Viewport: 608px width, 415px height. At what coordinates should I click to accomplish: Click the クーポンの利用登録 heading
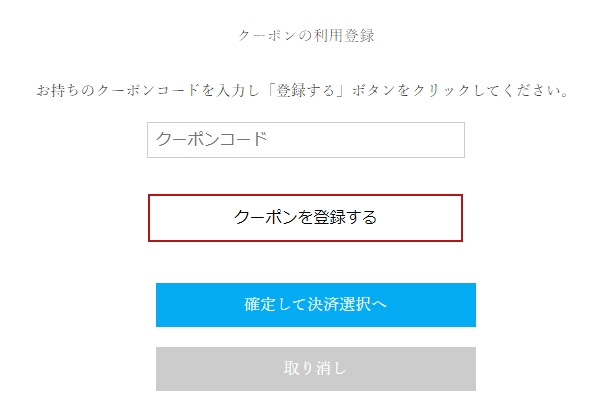(x=306, y=35)
